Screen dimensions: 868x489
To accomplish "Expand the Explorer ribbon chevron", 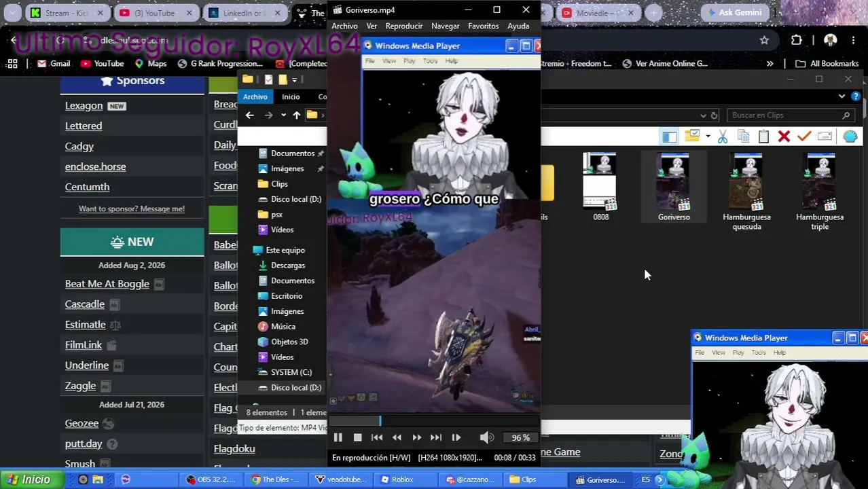I will (842, 96).
